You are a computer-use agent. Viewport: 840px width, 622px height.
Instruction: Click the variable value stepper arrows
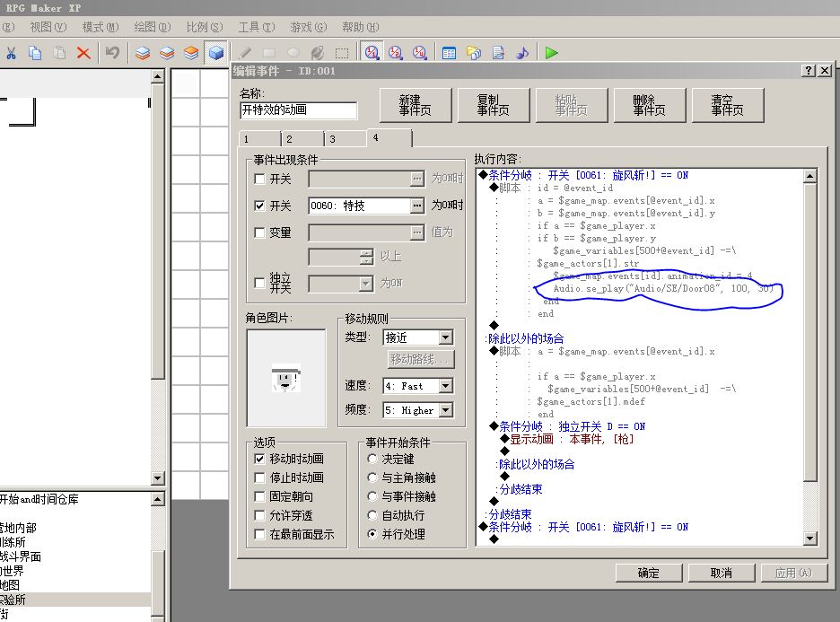[366, 257]
